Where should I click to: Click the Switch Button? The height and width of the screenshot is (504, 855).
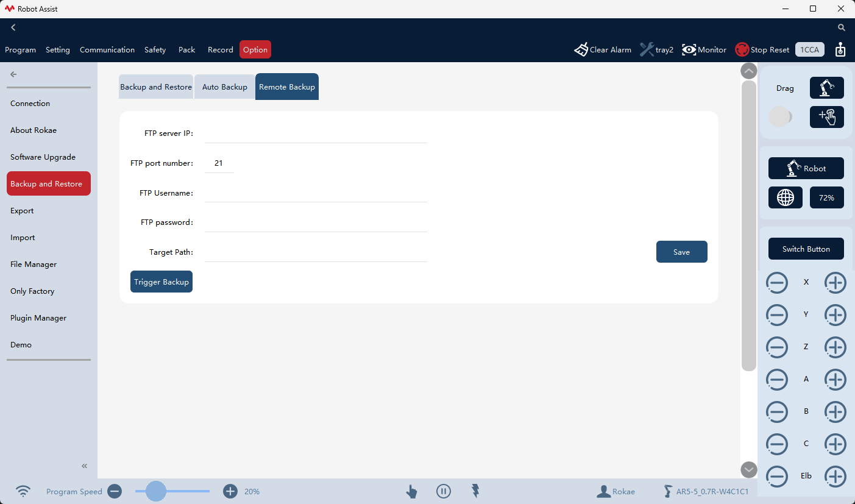coord(806,249)
